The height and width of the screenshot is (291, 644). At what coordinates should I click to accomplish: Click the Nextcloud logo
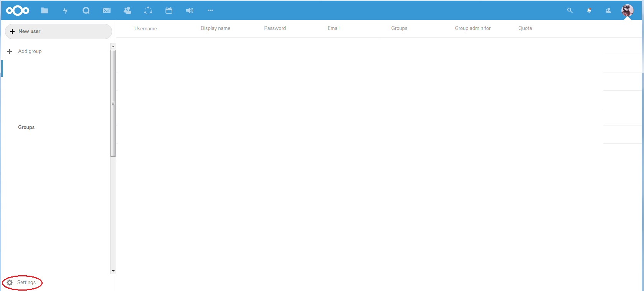[x=18, y=10]
